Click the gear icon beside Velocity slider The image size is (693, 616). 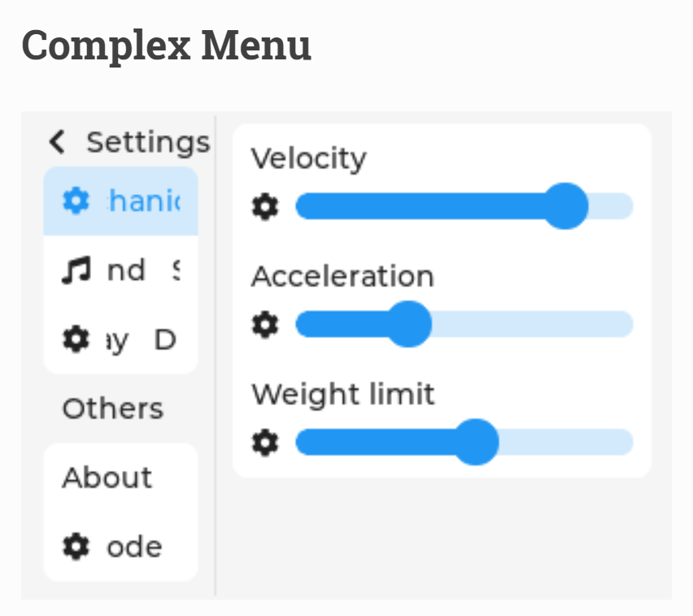coord(265,206)
